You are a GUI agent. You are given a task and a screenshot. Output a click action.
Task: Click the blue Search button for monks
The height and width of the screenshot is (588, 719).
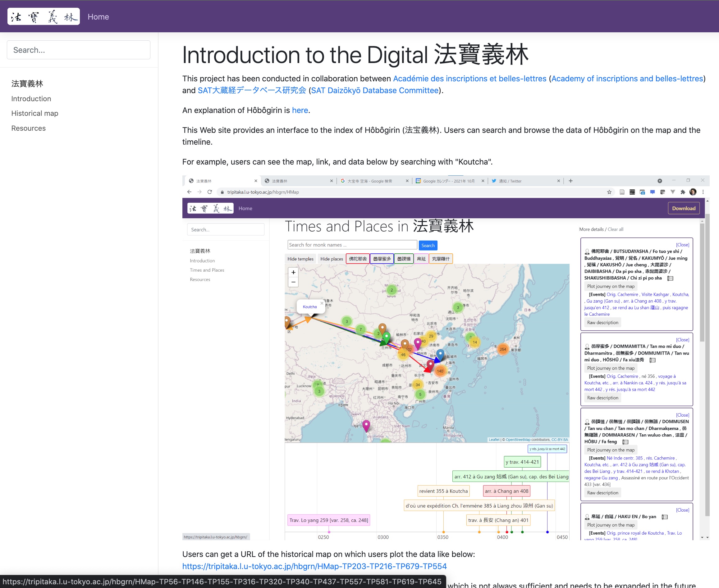pos(428,245)
